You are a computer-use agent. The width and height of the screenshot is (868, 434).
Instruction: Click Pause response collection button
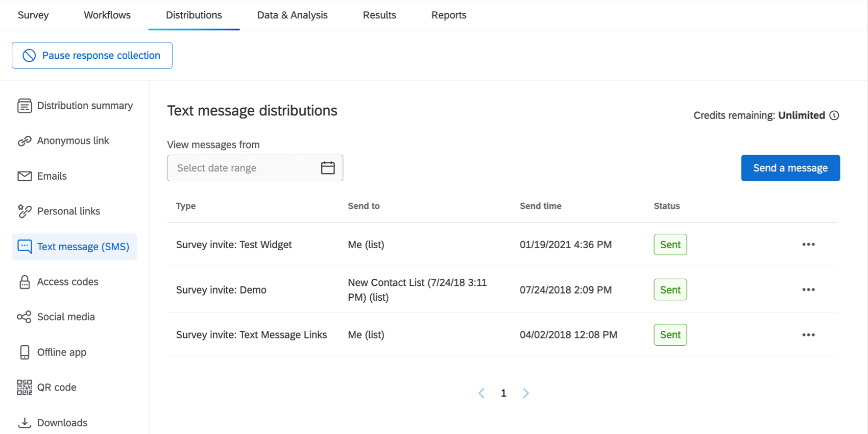coord(92,56)
